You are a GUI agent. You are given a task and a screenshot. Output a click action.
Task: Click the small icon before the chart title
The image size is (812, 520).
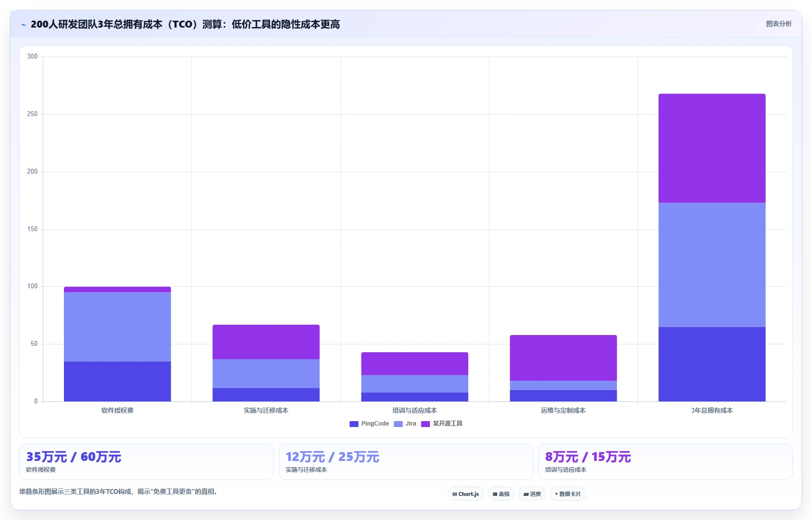[x=23, y=25]
